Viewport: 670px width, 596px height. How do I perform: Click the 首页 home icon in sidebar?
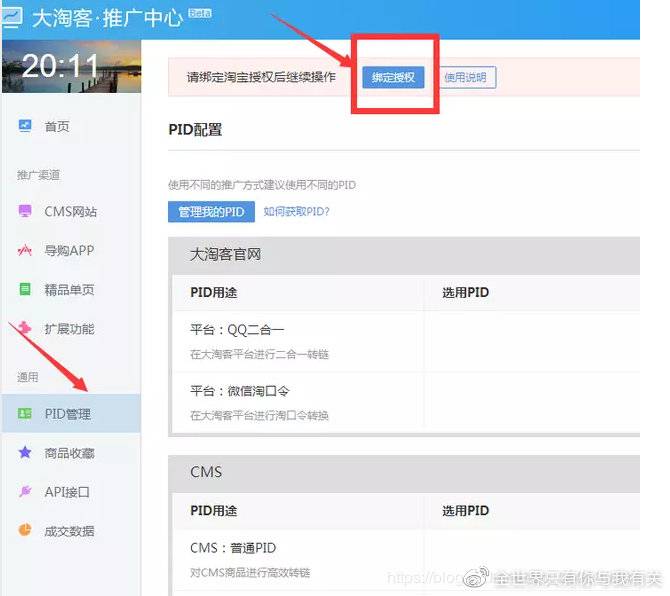coord(25,127)
